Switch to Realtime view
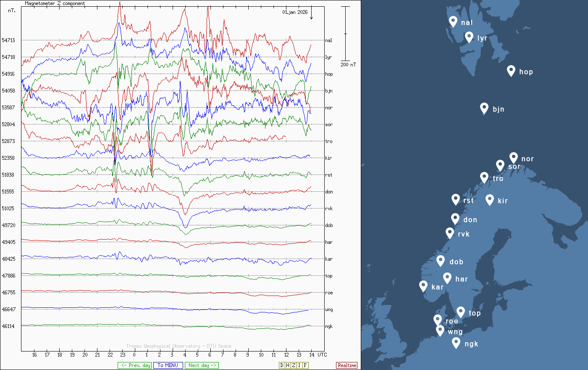 pos(346,365)
